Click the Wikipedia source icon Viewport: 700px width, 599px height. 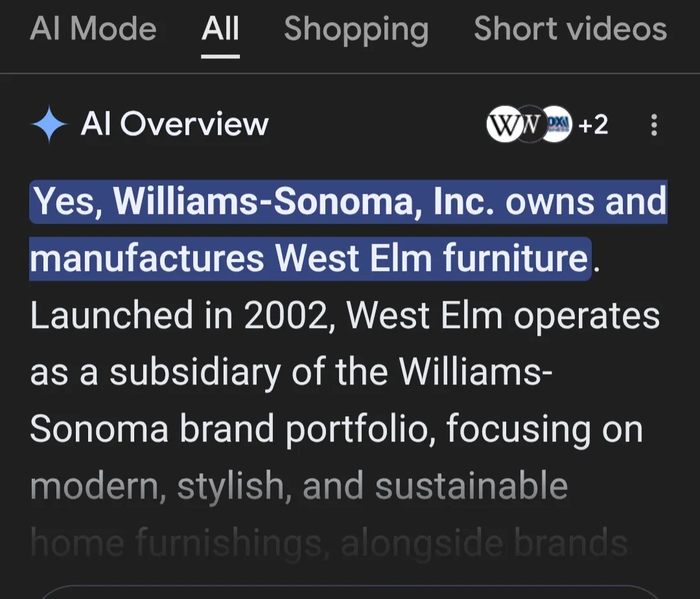tap(503, 124)
